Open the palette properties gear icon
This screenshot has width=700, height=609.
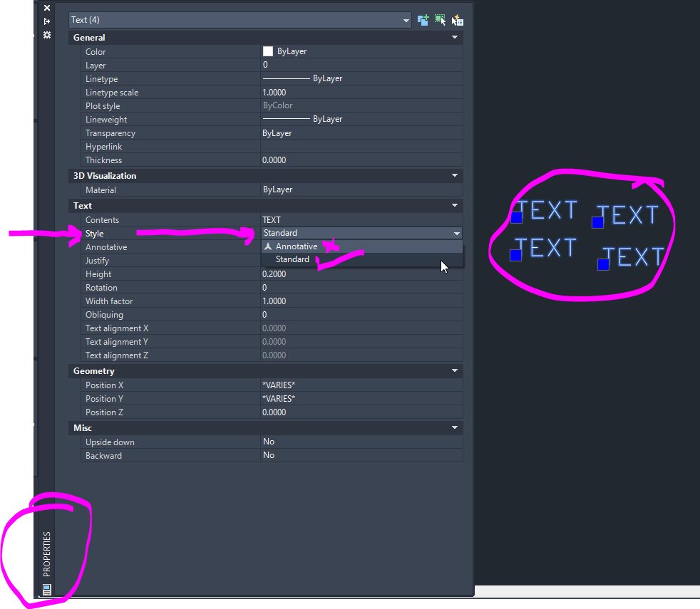pyautogui.click(x=46, y=35)
